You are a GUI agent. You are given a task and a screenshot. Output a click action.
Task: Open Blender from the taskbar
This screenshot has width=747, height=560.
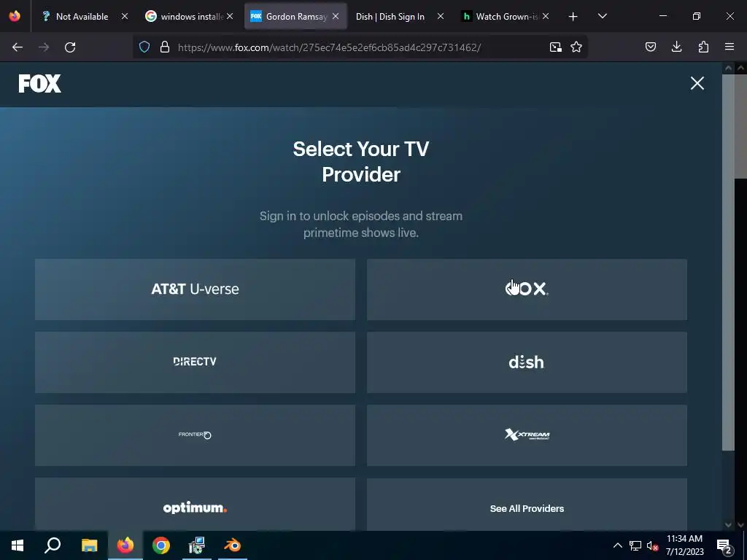click(x=233, y=545)
